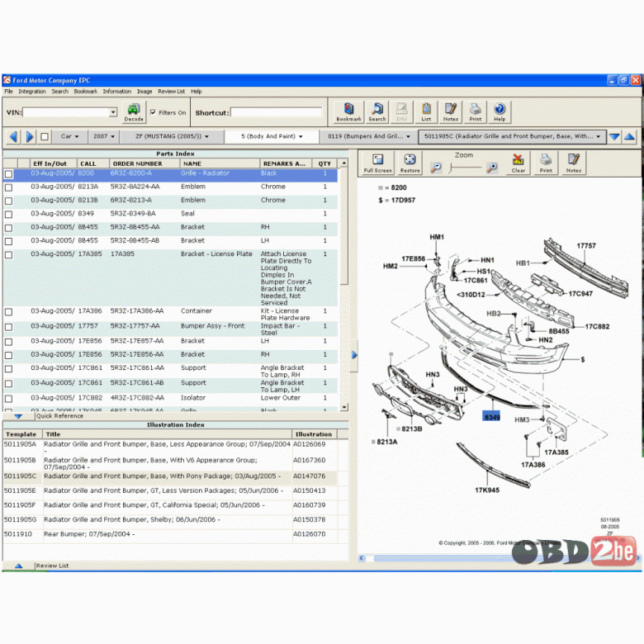Check the 8349 Seal row checkbox
Screen dimensions: 644x644
pyautogui.click(x=8, y=215)
